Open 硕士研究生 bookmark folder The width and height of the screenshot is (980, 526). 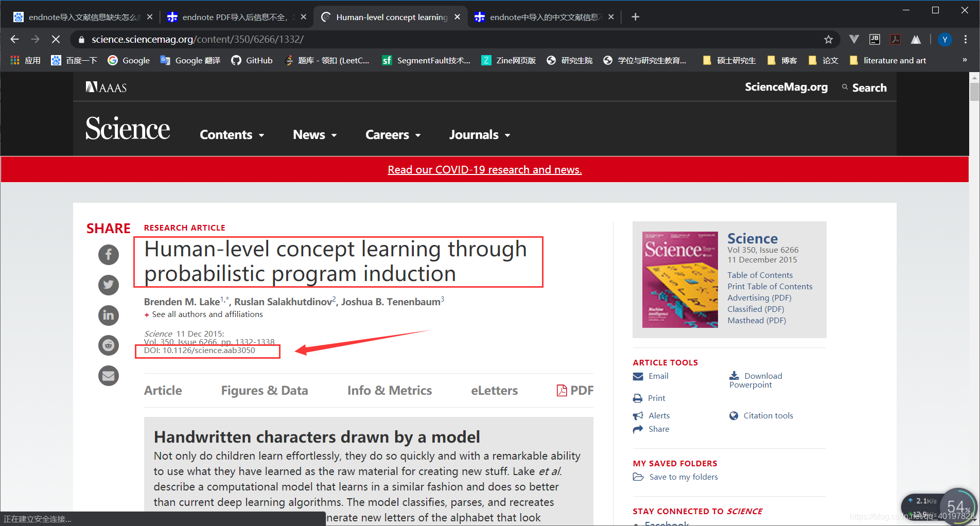point(729,61)
